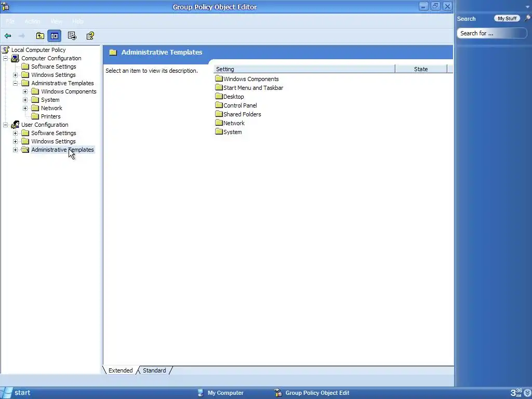The width and height of the screenshot is (532, 399).
Task: Select Administrative Templates label under Computer Configuration
Action: tap(62, 83)
